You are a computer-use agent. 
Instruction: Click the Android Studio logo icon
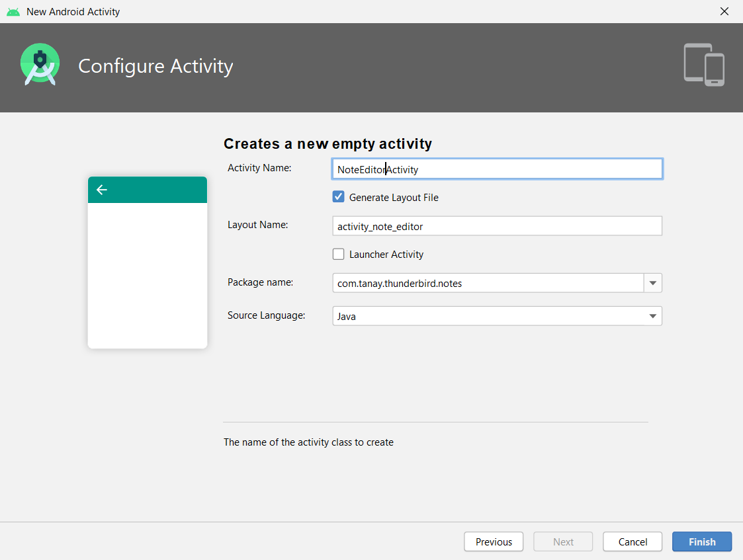40,65
